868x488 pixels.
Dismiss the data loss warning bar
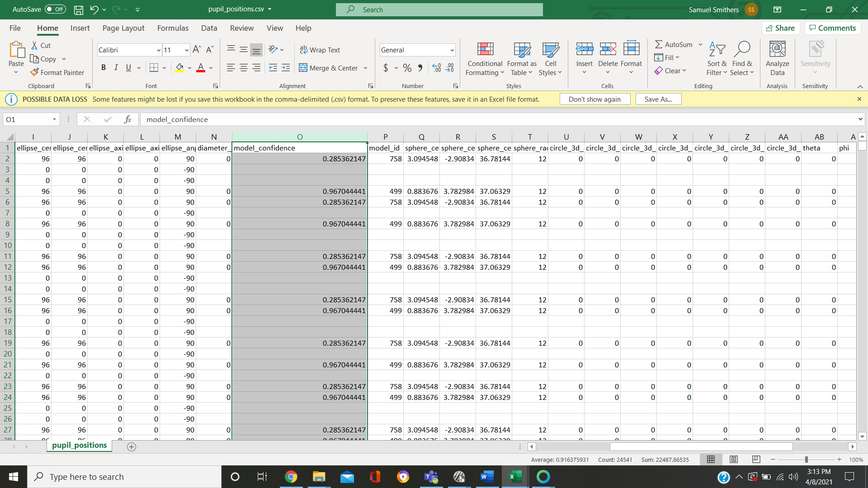click(x=859, y=99)
